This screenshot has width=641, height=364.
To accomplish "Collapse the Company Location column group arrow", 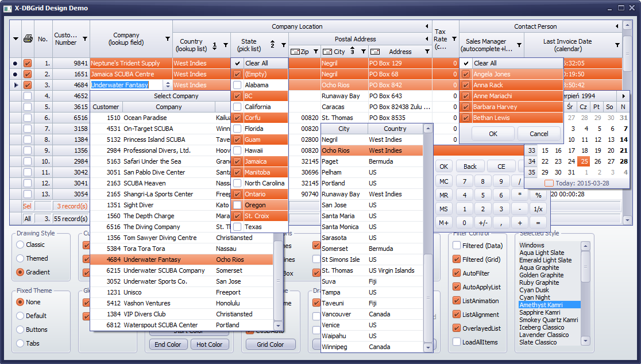I will pyautogui.click(x=427, y=26).
